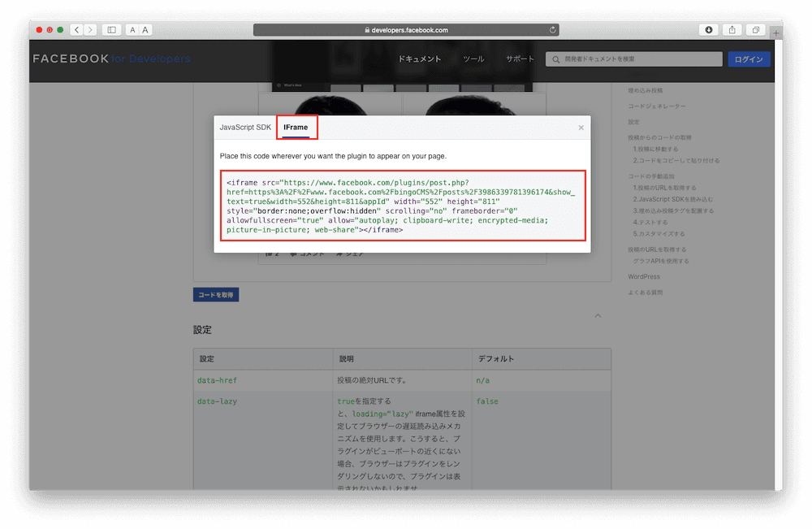The image size is (812, 529).
Task: Open the Safari downloads button
Action: click(x=709, y=30)
